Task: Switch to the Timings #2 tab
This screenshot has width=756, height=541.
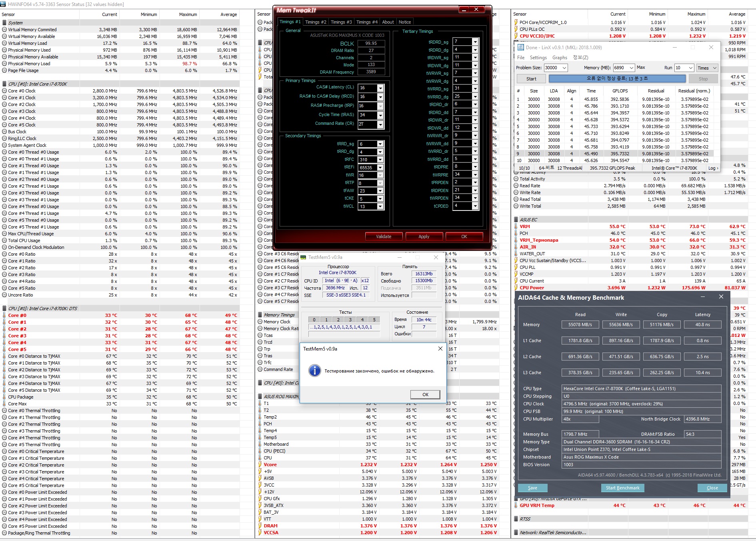Action: click(316, 22)
